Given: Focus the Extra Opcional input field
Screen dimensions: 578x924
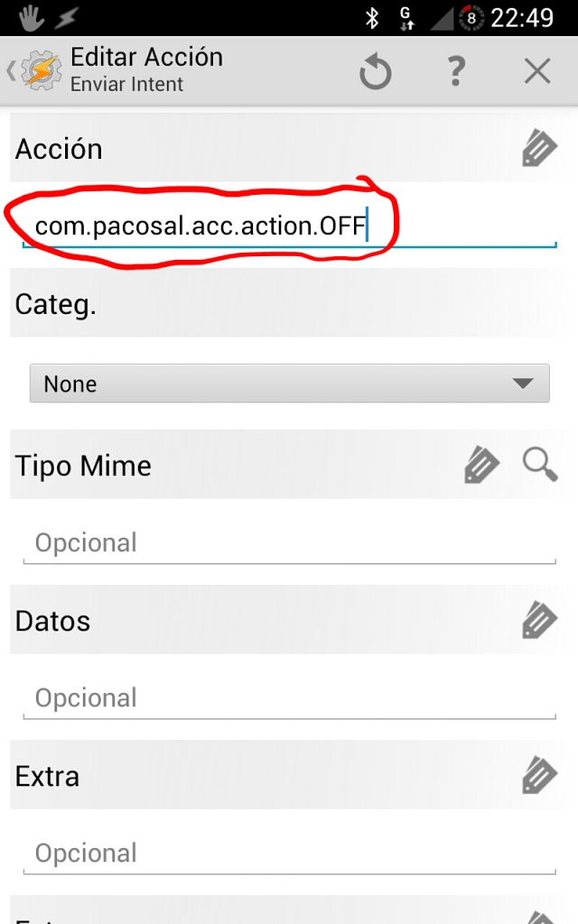Looking at the screenshot, I should [289, 854].
